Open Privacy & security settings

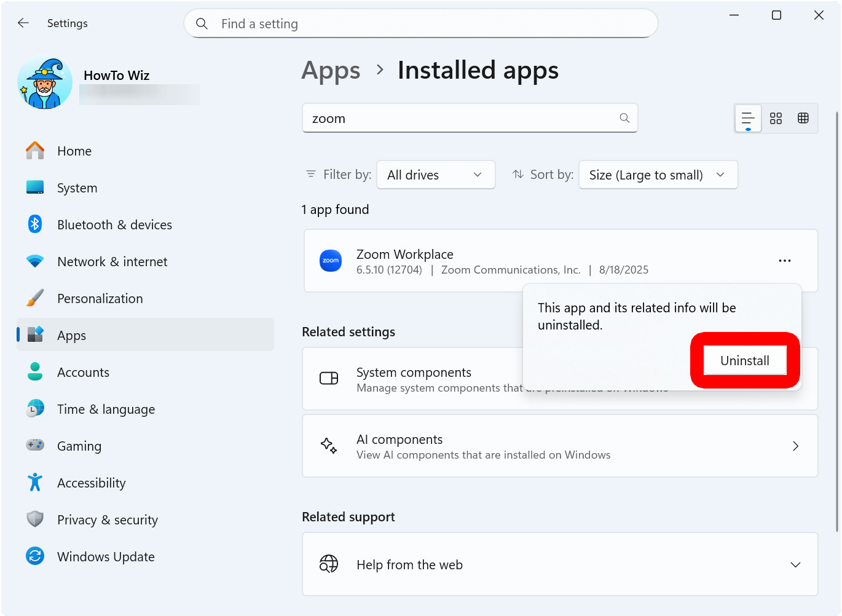pyautogui.click(x=107, y=519)
